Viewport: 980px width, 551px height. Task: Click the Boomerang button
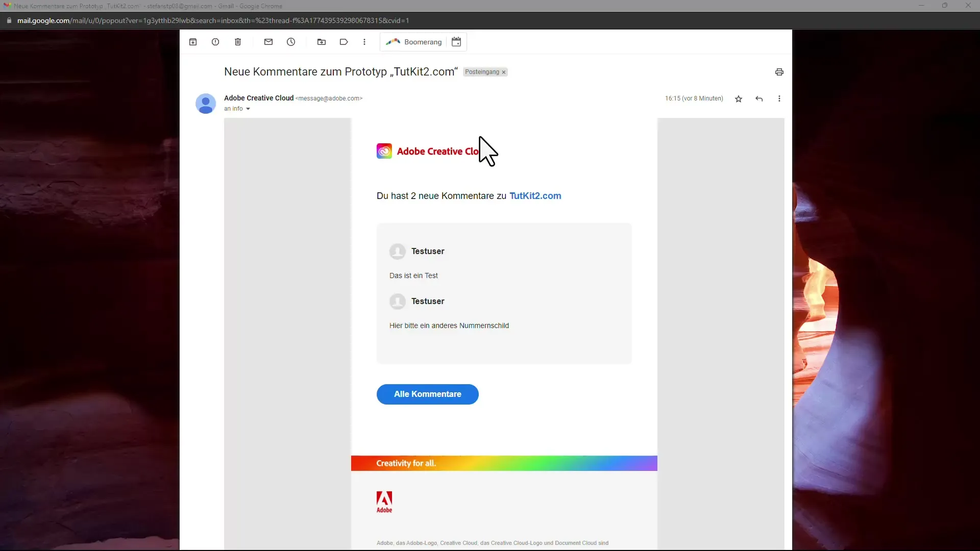click(x=414, y=42)
